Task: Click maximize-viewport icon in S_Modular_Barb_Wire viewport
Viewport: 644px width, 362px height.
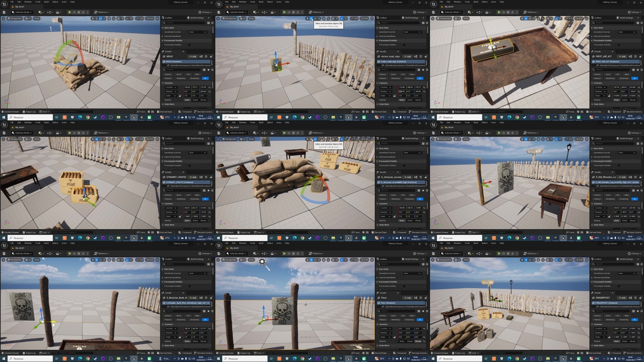Action: pyautogui.click(x=157, y=260)
